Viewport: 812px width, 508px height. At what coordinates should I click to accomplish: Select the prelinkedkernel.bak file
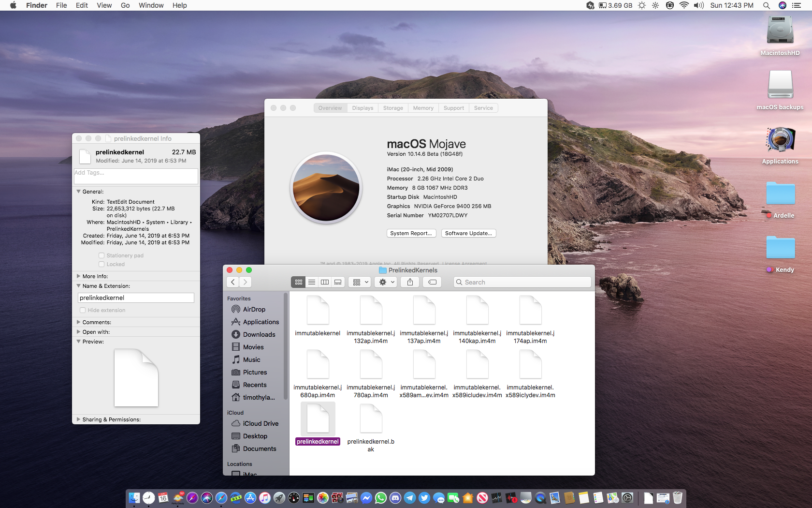click(371, 419)
